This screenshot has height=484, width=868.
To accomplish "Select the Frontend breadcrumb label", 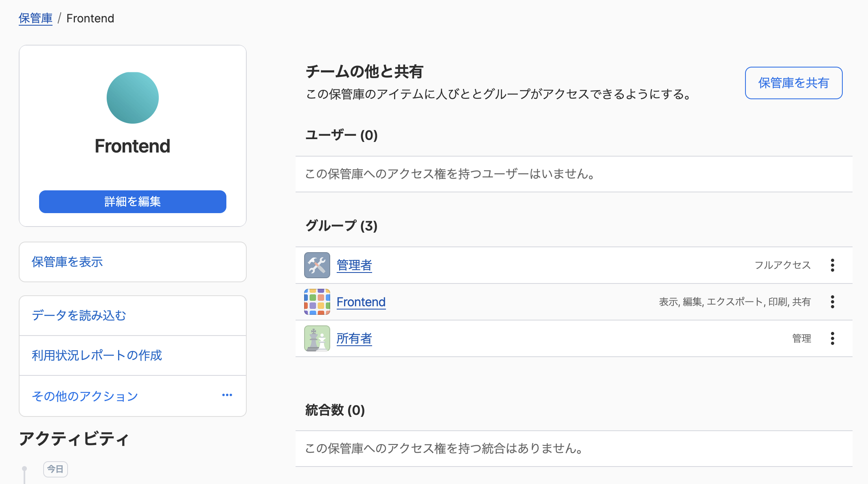I will 90,18.
